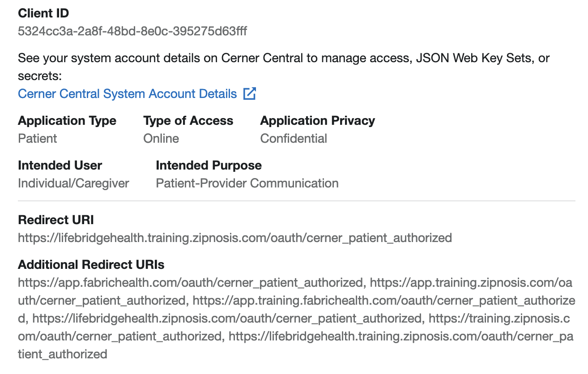Image resolution: width=588 pixels, height=374 pixels.
Task: Click the Client ID heading
Action: (43, 13)
